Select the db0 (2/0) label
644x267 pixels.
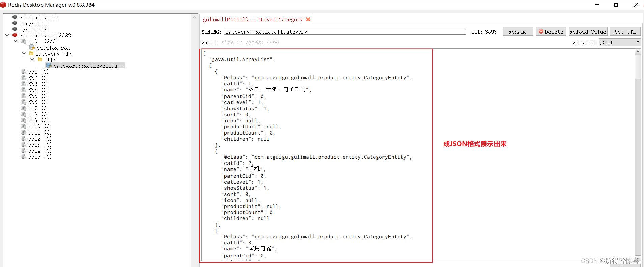coord(43,41)
